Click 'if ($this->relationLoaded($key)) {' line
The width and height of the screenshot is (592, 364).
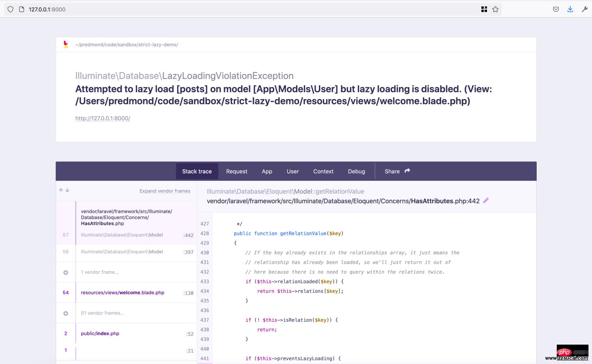(x=295, y=282)
